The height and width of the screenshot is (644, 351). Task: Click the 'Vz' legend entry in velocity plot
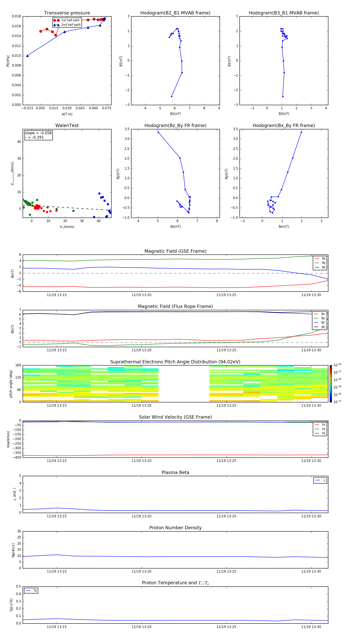pyautogui.click(x=320, y=433)
